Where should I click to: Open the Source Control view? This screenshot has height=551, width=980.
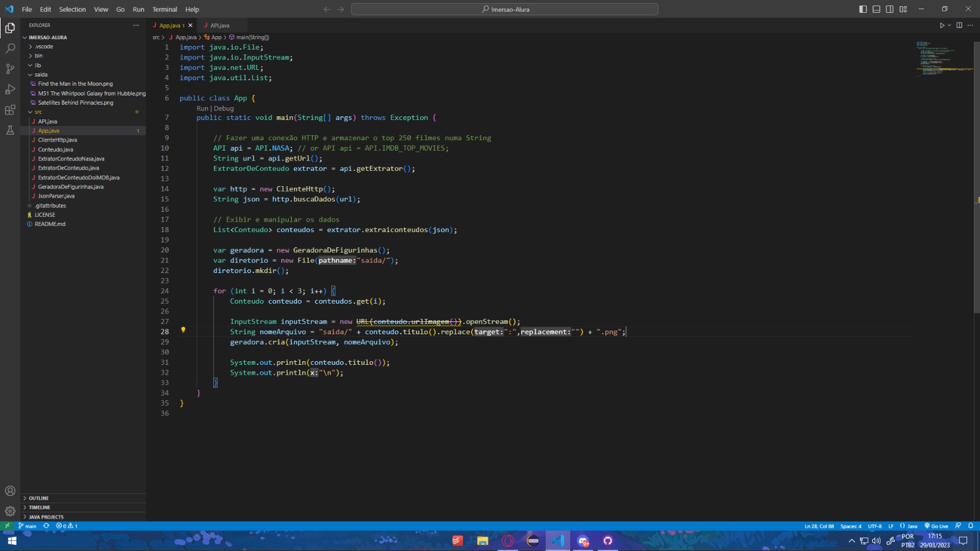click(10, 69)
